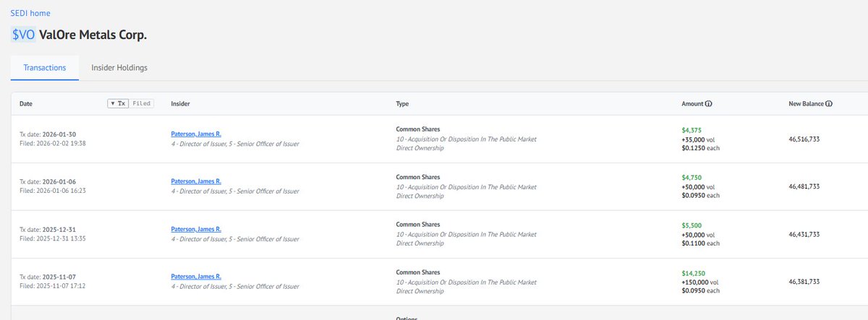Image resolution: width=868 pixels, height=320 pixels.
Task: Click the $4,750 amount value
Action: (692, 177)
